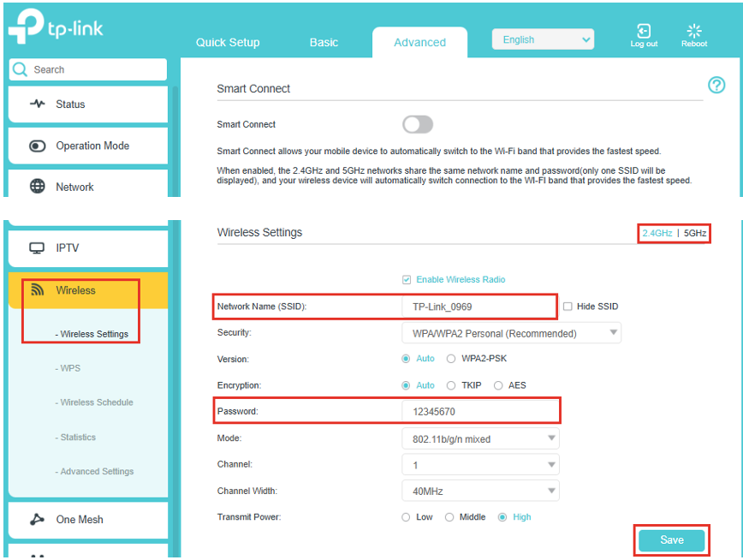Click the Password input field
743x560 pixels.
479,412
